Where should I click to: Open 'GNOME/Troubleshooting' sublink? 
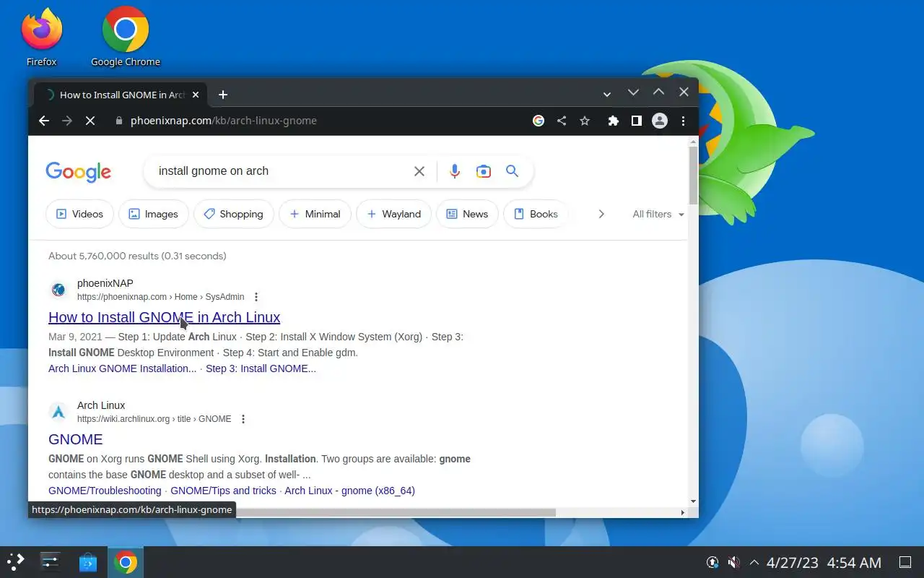(x=105, y=491)
